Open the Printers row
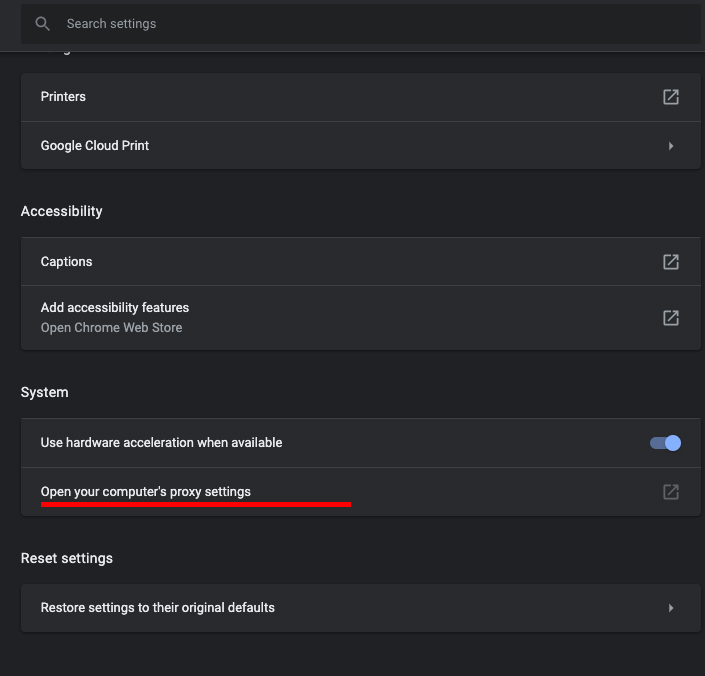This screenshot has width=705, height=676. point(361,97)
